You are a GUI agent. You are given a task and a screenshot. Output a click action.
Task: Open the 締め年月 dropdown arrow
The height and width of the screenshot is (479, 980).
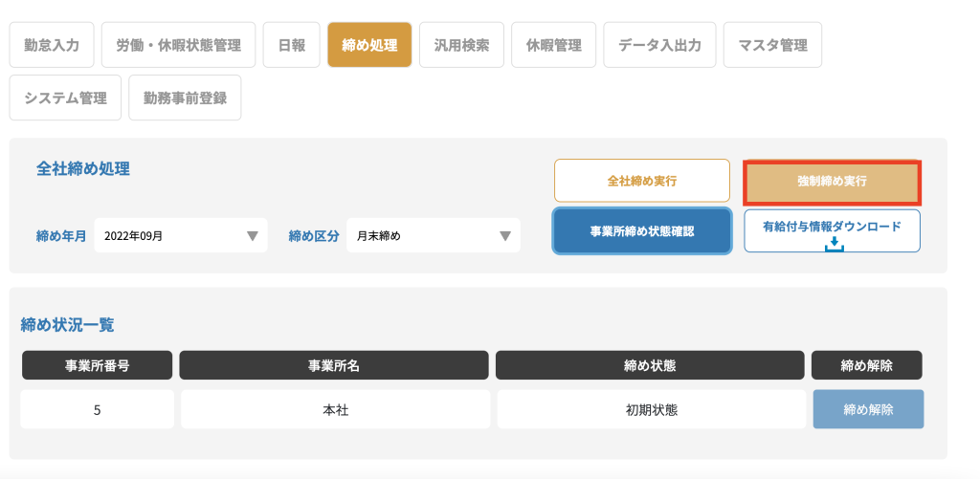253,236
